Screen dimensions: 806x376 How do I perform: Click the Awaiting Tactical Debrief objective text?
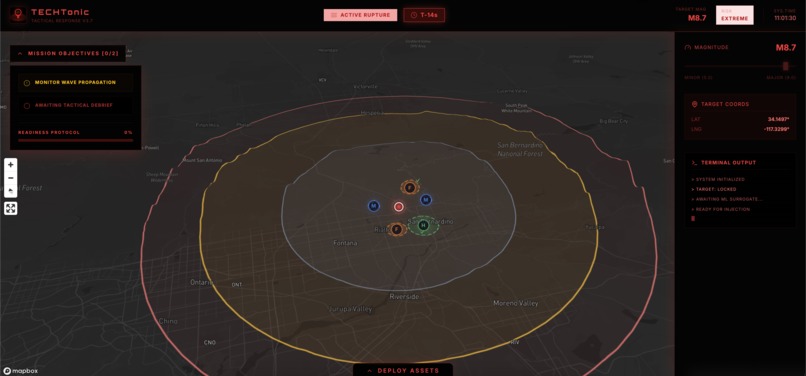(74, 105)
